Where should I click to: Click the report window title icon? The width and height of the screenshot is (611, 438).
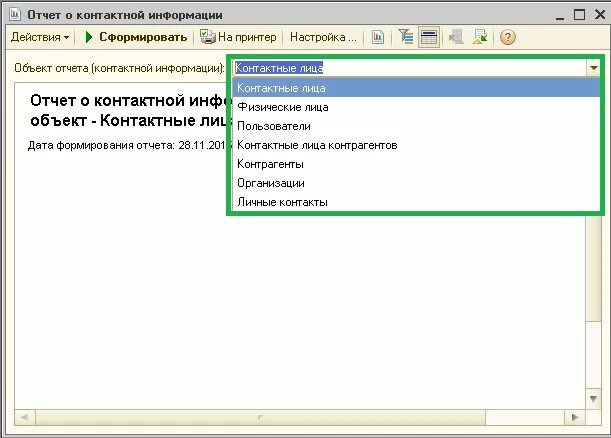click(x=15, y=14)
